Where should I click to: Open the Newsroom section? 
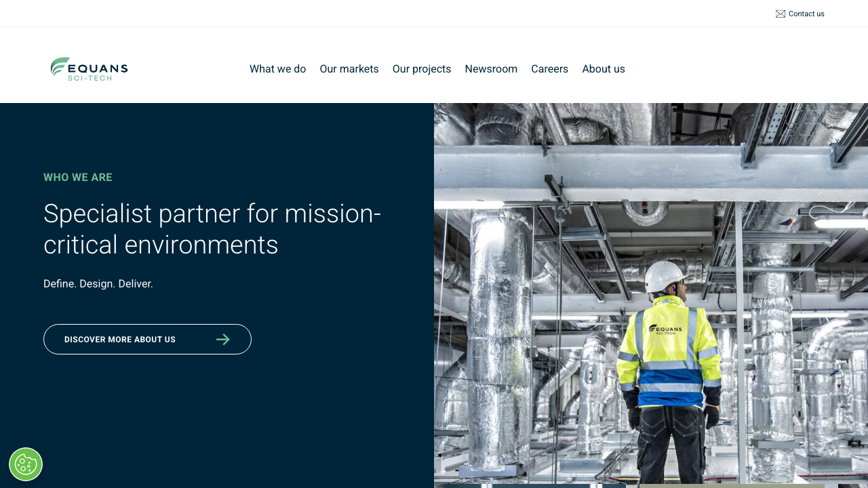491,68
